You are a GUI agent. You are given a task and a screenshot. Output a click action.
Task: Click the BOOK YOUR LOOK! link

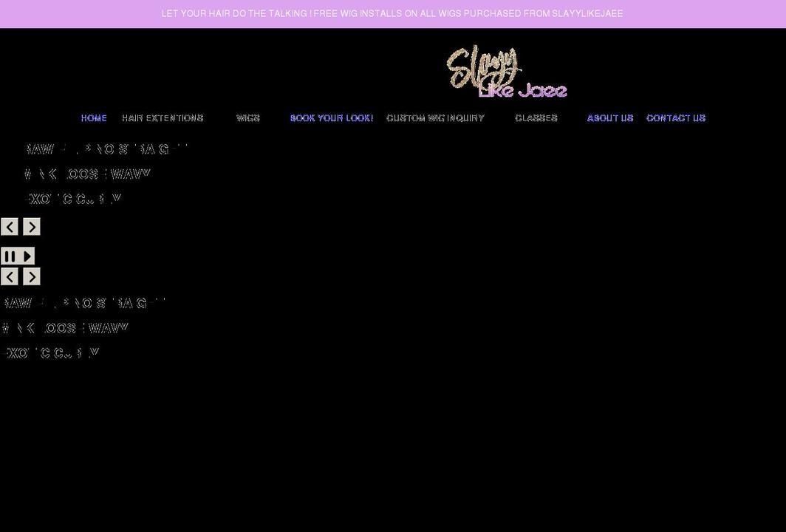[x=332, y=117]
